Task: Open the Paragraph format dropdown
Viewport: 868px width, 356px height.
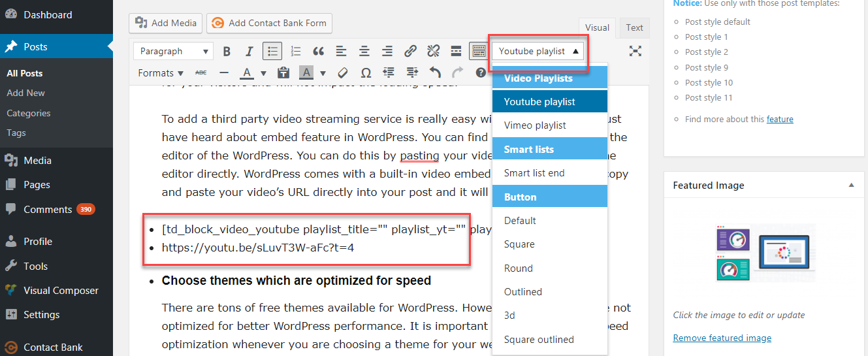Action: (173, 51)
